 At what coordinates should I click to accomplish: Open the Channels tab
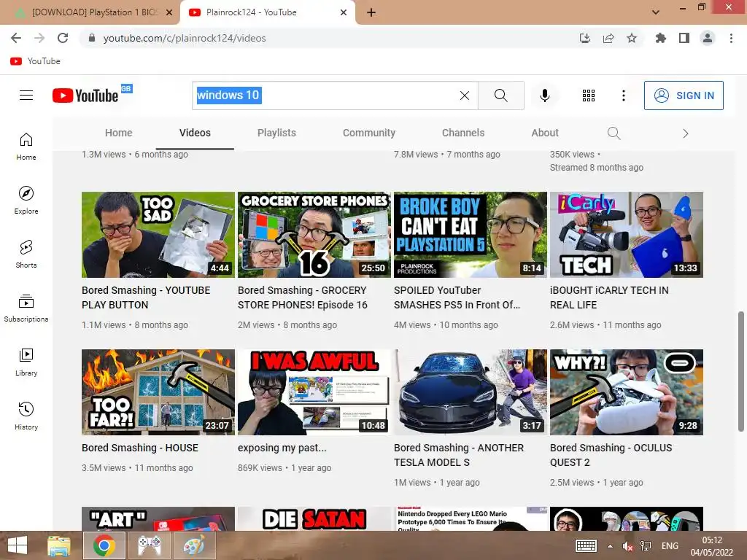pos(463,133)
